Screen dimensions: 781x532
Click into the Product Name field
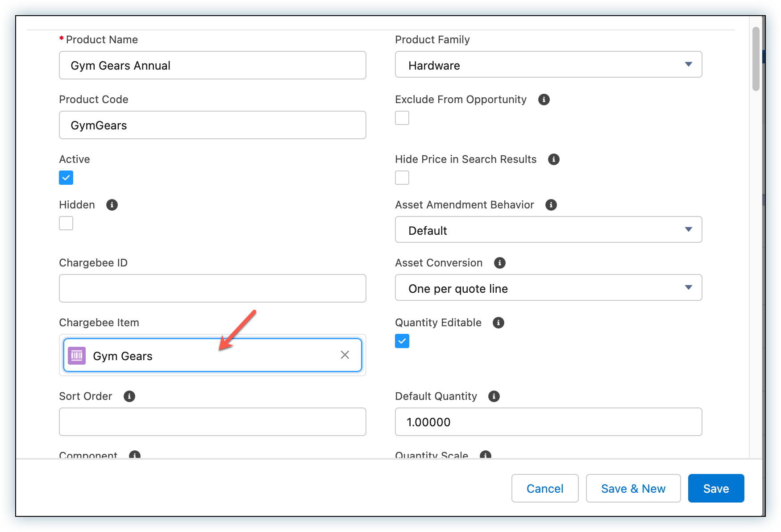click(212, 65)
